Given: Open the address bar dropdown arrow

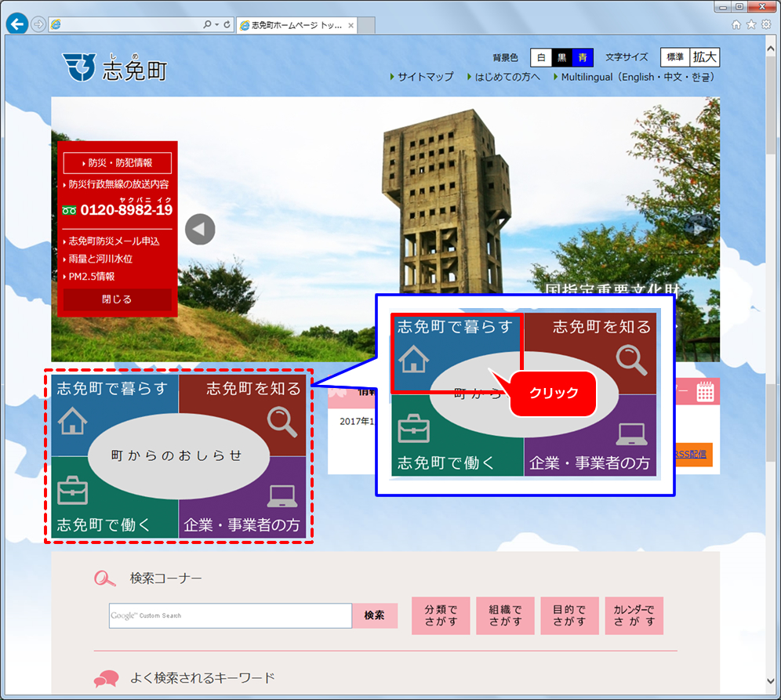Looking at the screenshot, I should 216,24.
